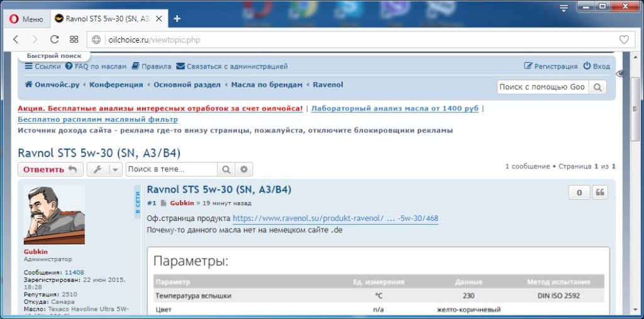Focus the Google search field
The width and height of the screenshot is (644, 319).
click(x=543, y=87)
